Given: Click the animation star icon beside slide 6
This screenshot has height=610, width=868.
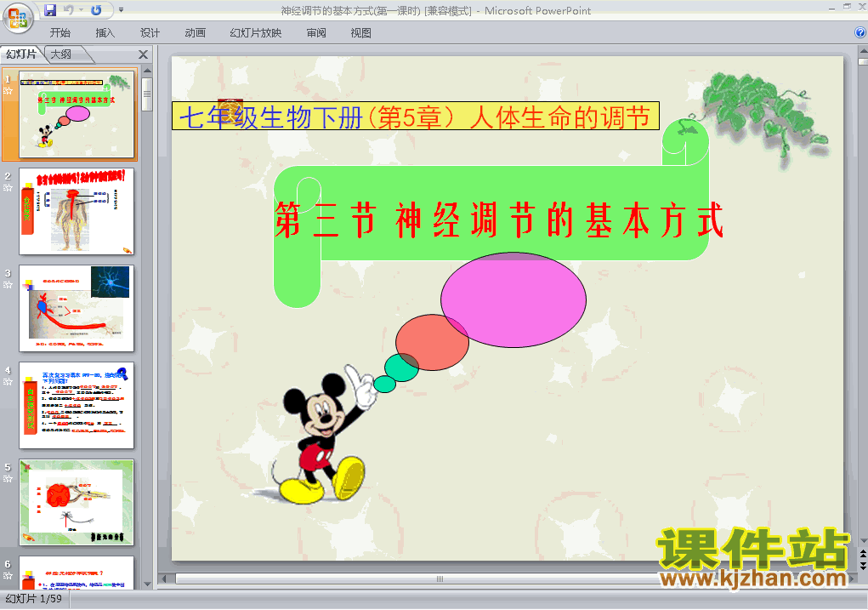Looking at the screenshot, I should 8,576.
